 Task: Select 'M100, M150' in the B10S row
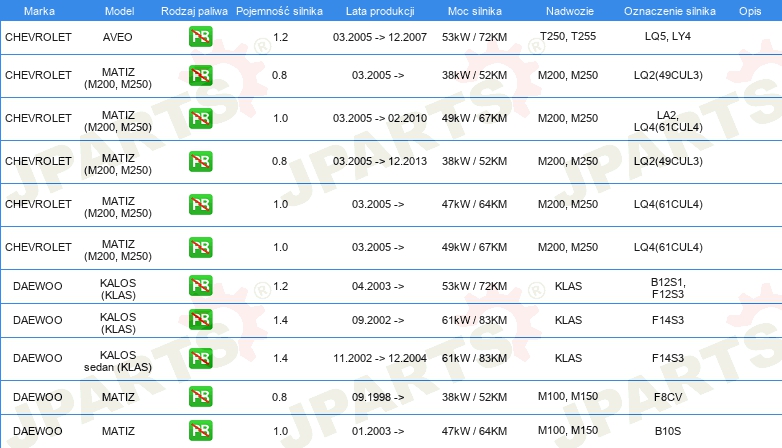coord(568,430)
